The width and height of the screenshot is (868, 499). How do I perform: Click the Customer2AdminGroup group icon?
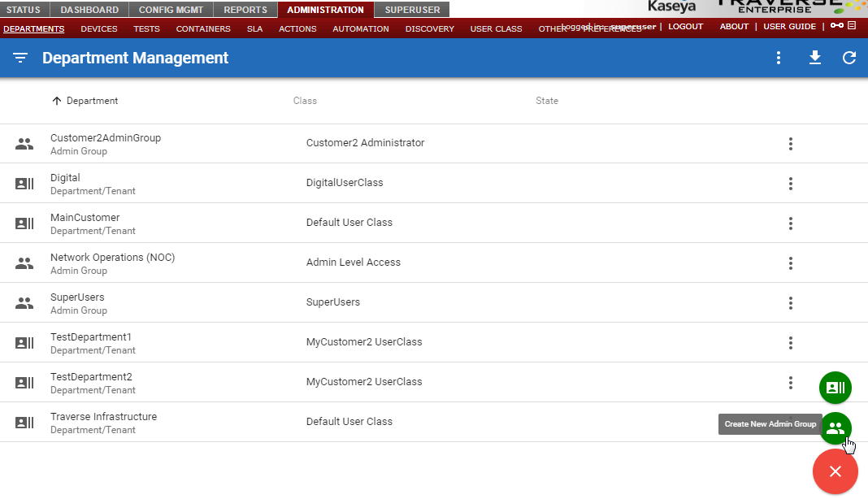(24, 144)
